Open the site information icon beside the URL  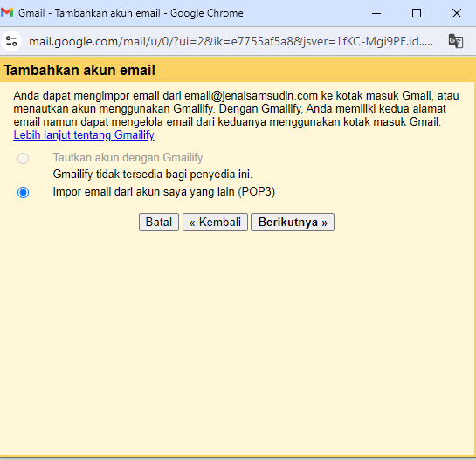[x=11, y=41]
